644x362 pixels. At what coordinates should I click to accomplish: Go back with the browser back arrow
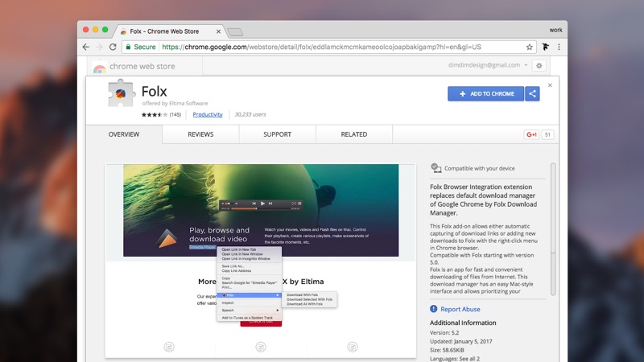[x=85, y=47]
